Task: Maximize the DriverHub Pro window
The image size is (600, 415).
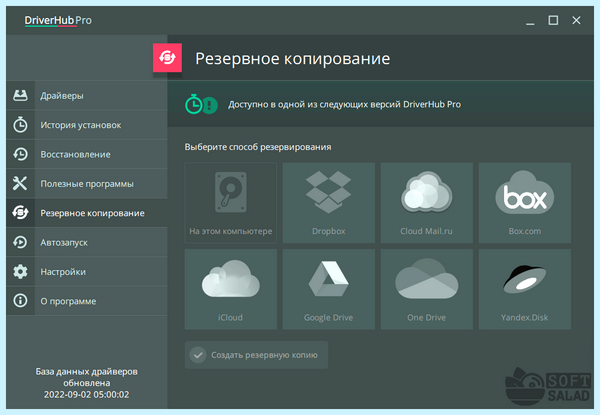Action: [553, 20]
